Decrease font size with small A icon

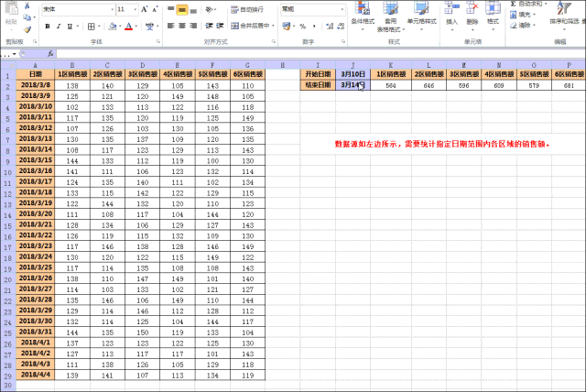click(155, 9)
